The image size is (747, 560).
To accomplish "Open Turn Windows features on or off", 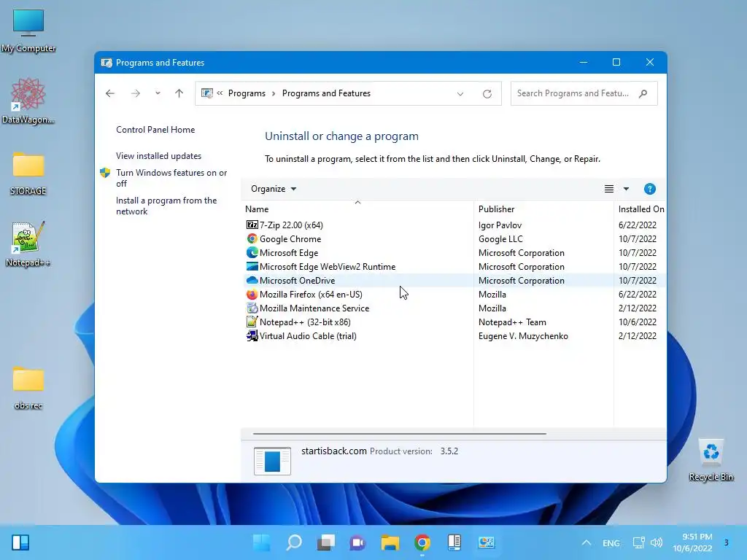I will point(171,178).
